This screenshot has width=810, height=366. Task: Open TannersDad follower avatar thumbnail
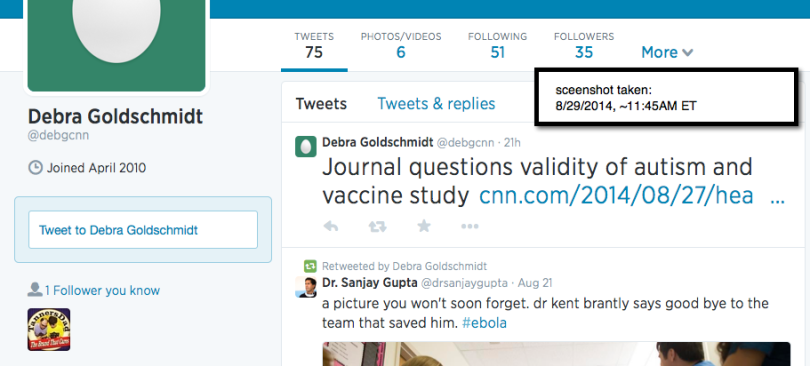49,329
